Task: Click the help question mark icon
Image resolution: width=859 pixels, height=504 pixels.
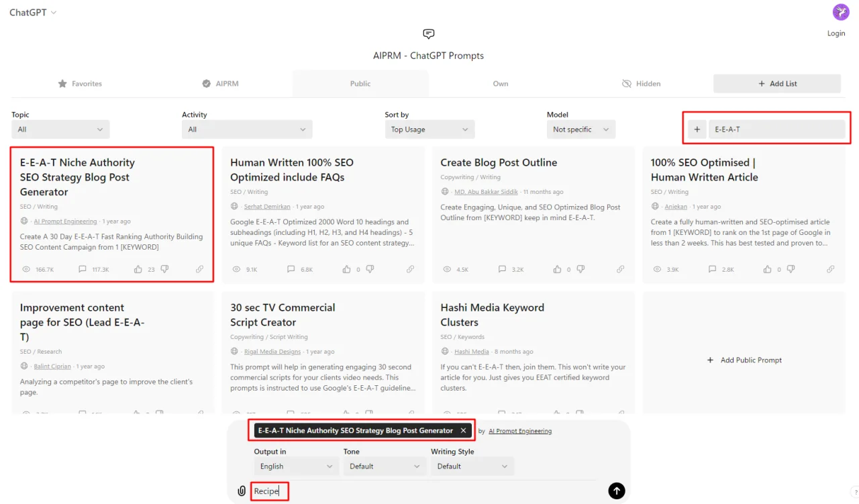Action: click(854, 491)
